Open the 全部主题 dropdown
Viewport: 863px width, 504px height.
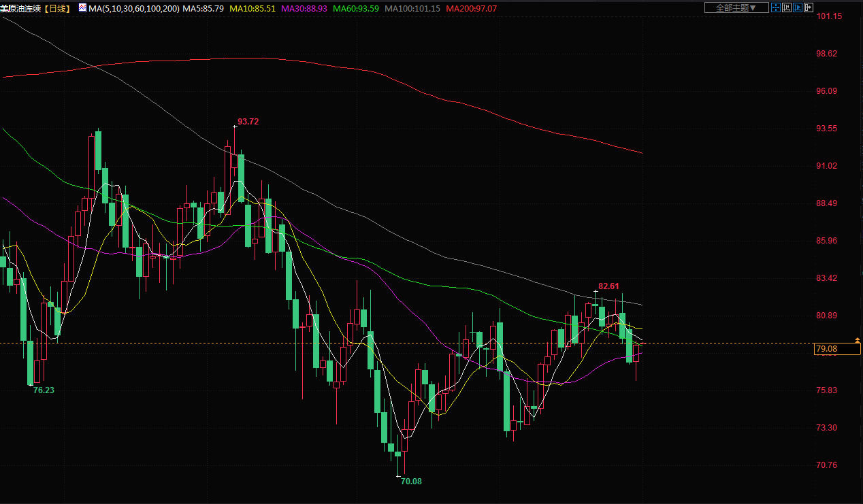[x=736, y=7]
